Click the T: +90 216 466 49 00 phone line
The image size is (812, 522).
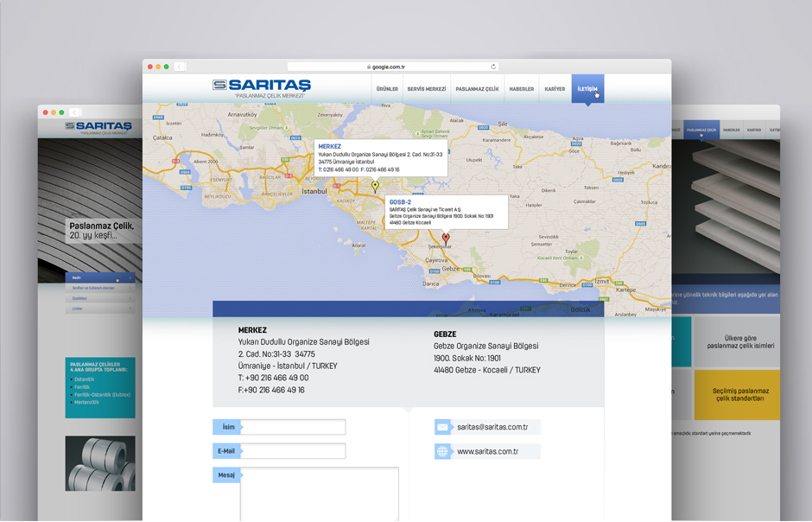point(274,378)
